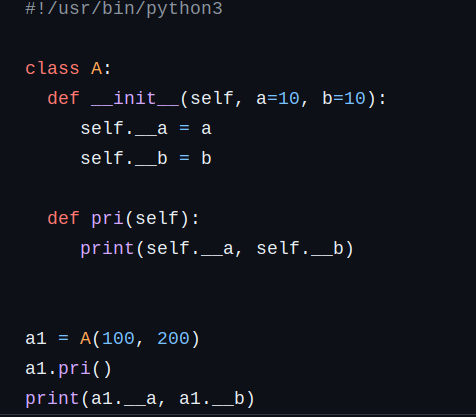Click 'print' in the 'print(a1.__a, a1.__b)' line

52,399
